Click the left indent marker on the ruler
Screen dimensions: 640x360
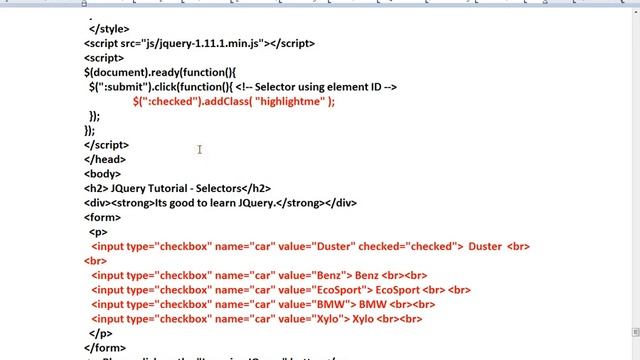[84, 3]
